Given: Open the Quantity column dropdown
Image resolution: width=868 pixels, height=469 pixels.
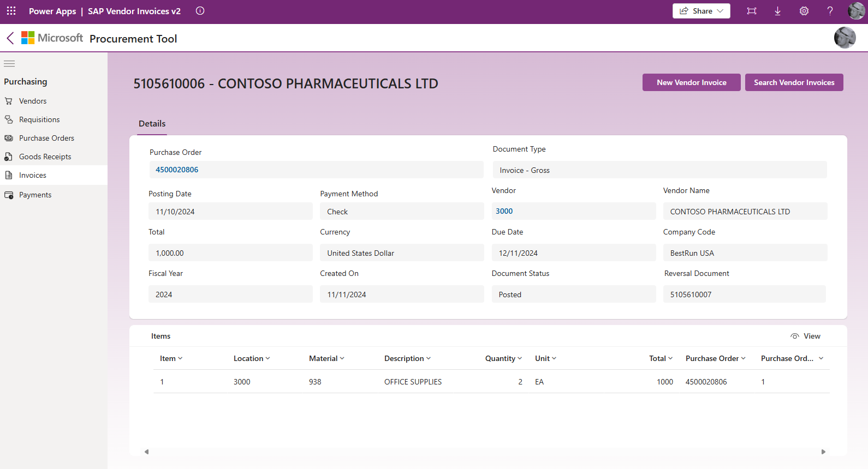Looking at the screenshot, I should point(504,358).
